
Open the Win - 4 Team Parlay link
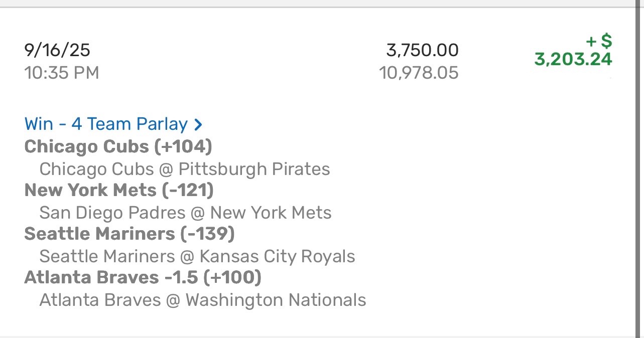tap(106, 124)
